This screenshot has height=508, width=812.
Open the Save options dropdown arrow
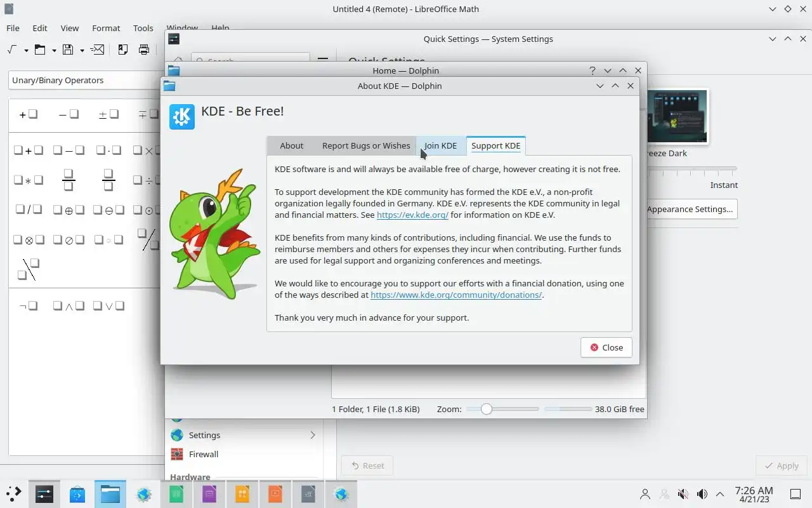[82, 50]
